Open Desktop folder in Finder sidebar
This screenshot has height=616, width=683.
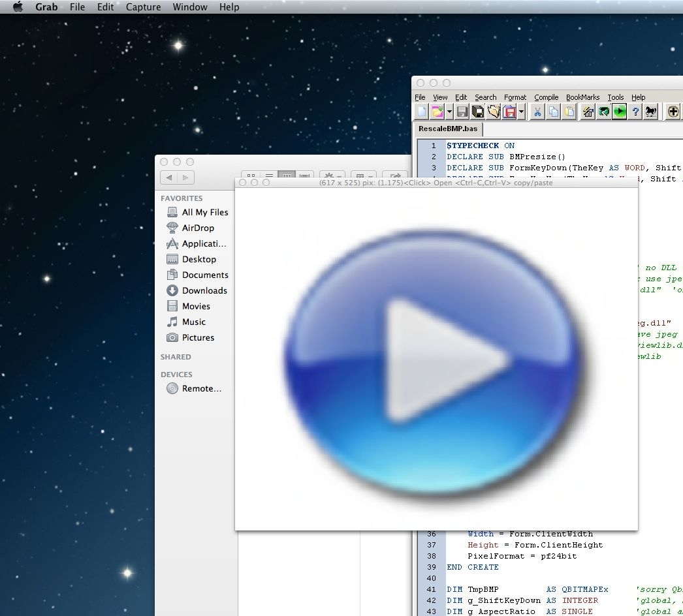click(x=191, y=260)
